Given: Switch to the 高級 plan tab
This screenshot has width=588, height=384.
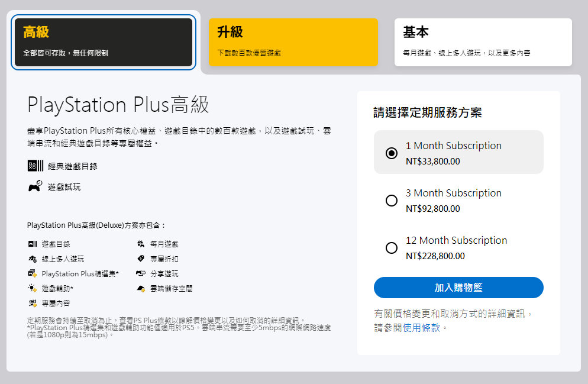Looking at the screenshot, I should (104, 43).
